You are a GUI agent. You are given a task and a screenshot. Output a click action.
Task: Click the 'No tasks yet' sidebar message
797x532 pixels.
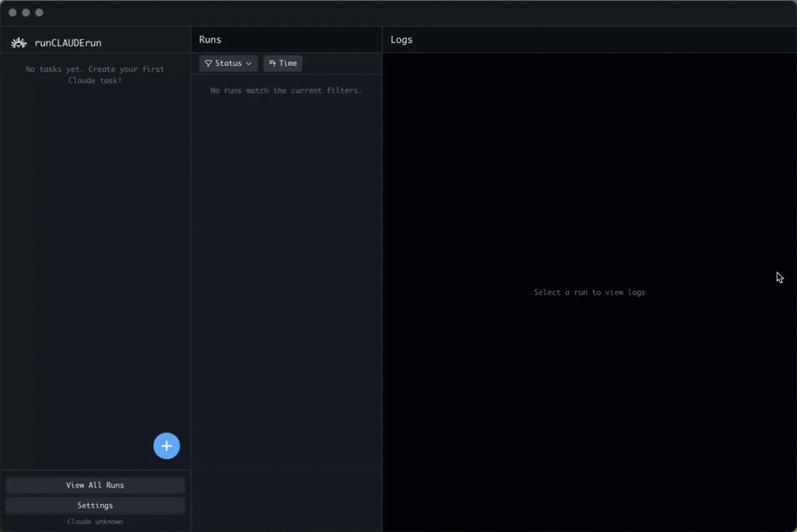[x=95, y=75]
